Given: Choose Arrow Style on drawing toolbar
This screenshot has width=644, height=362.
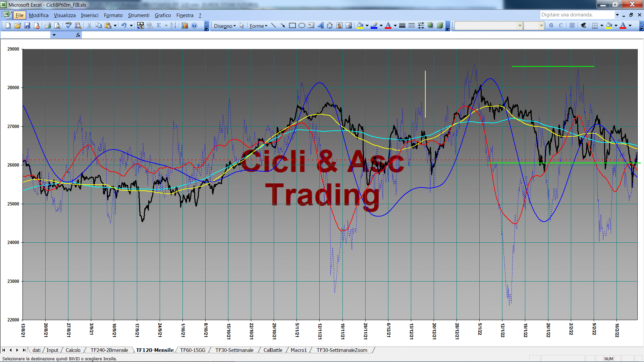Looking at the screenshot, I should coord(421,25).
